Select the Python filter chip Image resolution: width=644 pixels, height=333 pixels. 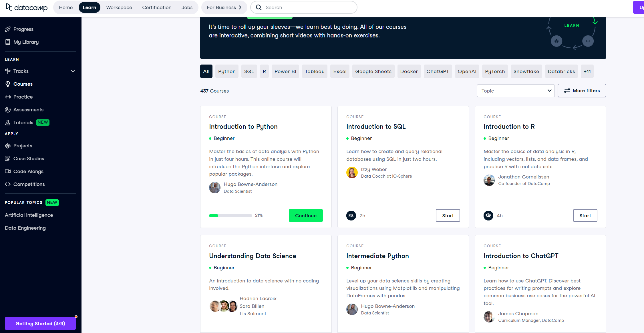click(227, 71)
